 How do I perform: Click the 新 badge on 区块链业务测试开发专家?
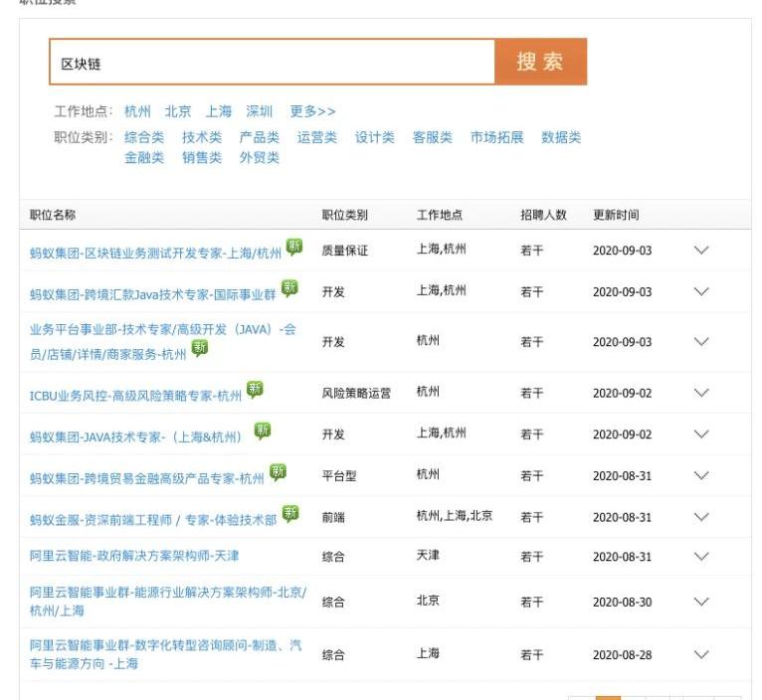pyautogui.click(x=294, y=247)
